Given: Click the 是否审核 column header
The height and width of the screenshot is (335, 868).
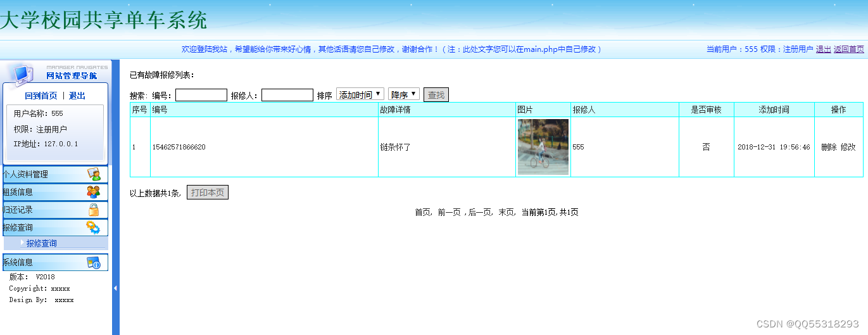Looking at the screenshot, I should tap(707, 110).
